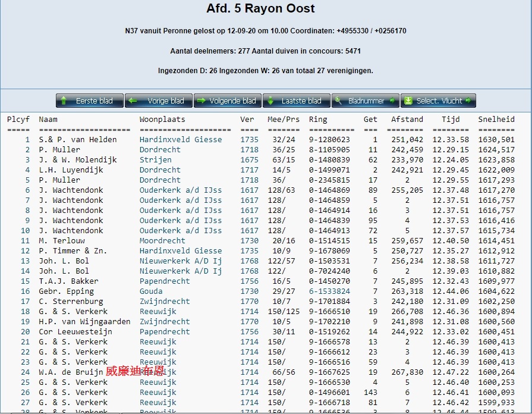Click the Mee/Prs column header
532x414 pixels.
(284, 120)
